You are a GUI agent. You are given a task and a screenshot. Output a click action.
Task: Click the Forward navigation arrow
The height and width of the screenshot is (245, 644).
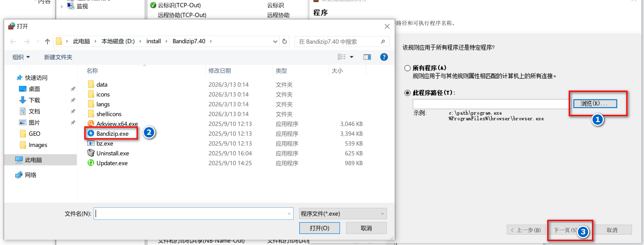pyautogui.click(x=27, y=41)
